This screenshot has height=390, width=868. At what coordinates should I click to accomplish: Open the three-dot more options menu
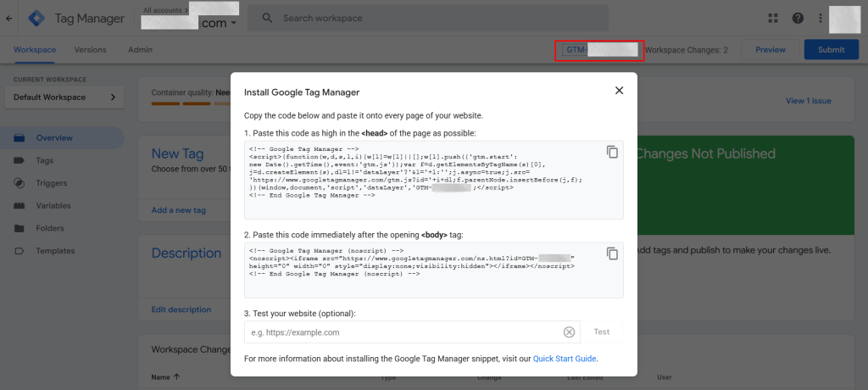[821, 19]
